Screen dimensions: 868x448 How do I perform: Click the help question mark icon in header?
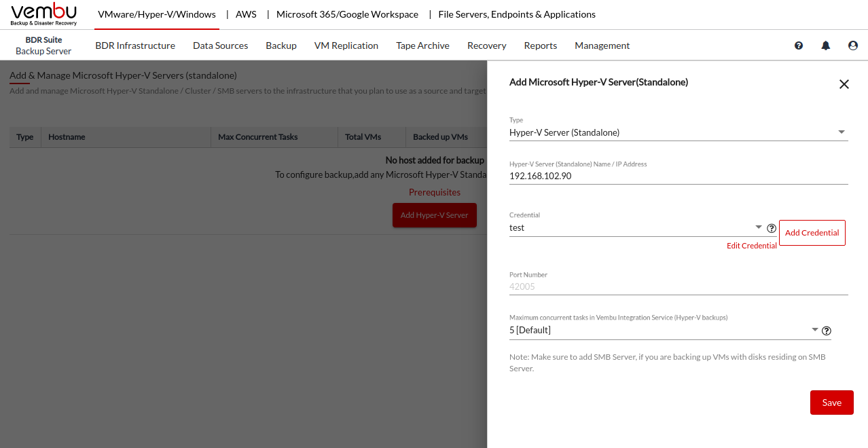coord(799,45)
